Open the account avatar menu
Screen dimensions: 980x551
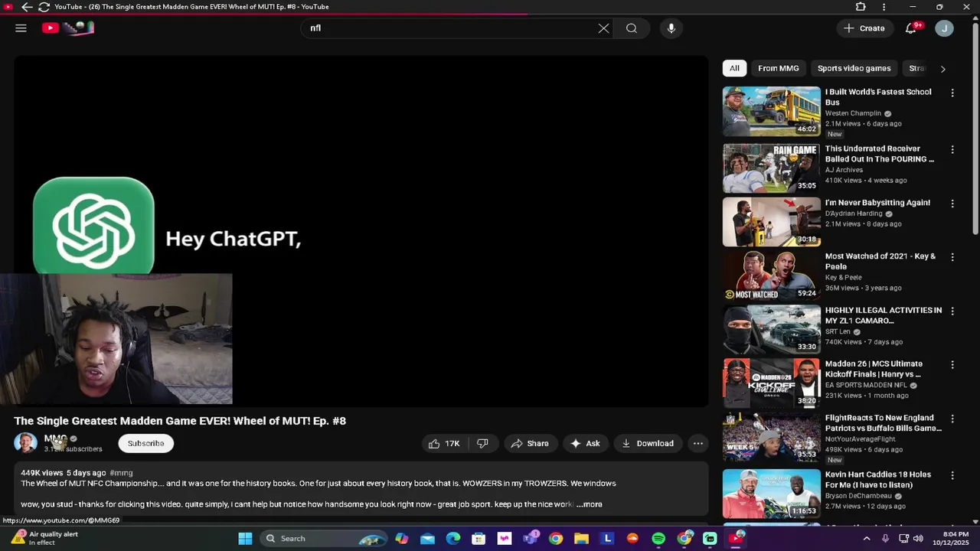[x=944, y=28]
